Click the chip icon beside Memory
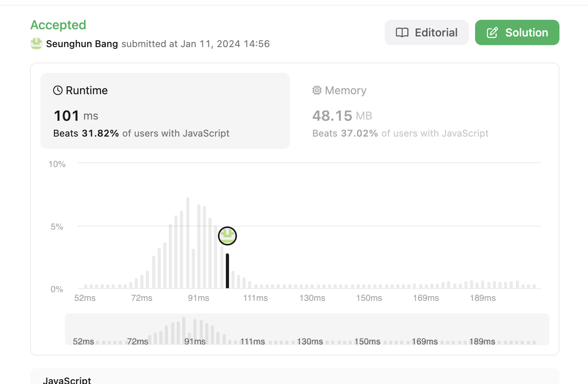 317,90
